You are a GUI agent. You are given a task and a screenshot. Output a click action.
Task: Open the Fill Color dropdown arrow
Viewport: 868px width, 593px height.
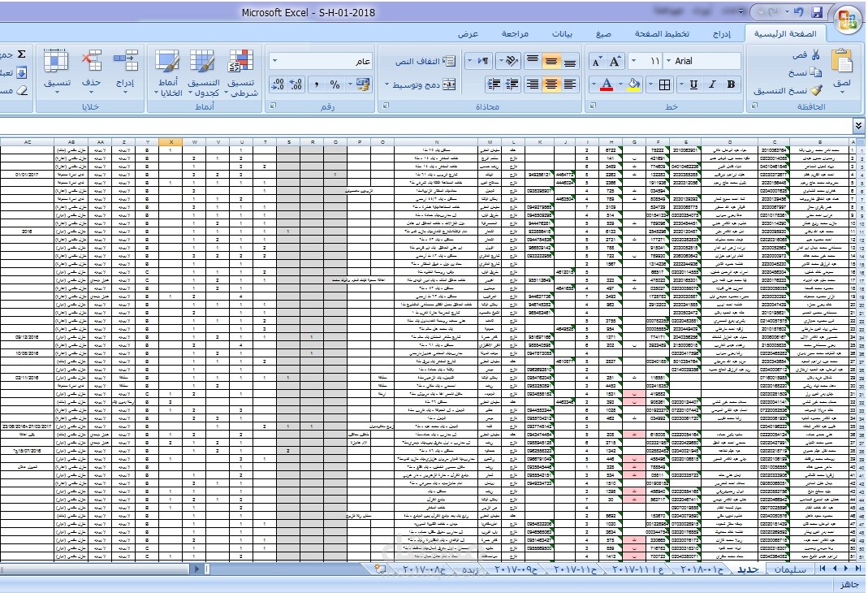click(620, 84)
